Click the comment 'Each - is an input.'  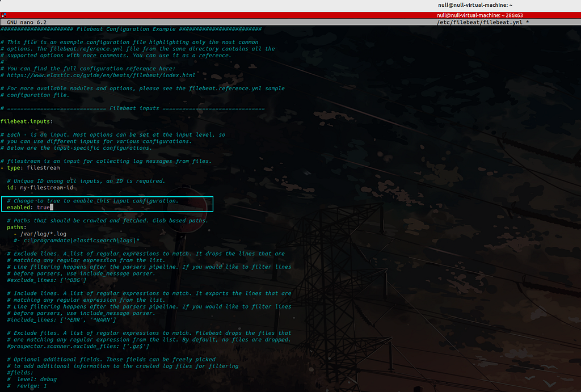pyautogui.click(x=113, y=135)
